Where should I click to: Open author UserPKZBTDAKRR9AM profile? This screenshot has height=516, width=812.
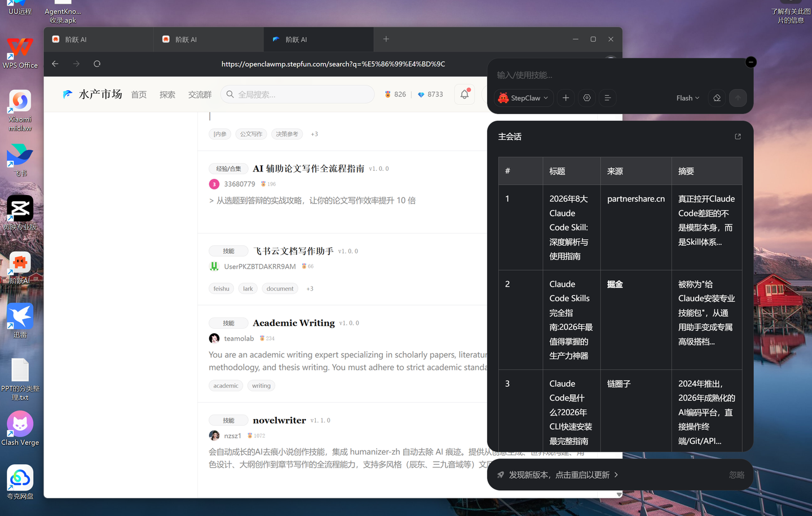(x=260, y=266)
